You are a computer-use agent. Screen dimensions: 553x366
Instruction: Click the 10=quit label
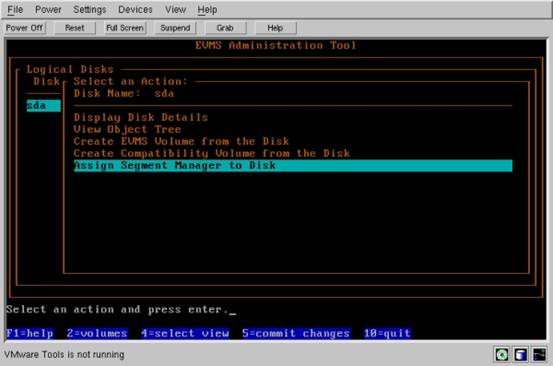point(387,333)
